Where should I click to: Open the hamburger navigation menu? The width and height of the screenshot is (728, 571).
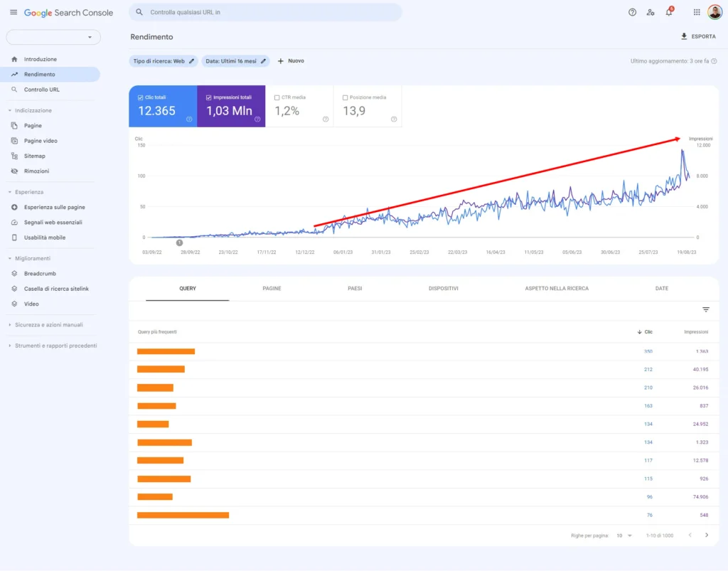click(13, 12)
